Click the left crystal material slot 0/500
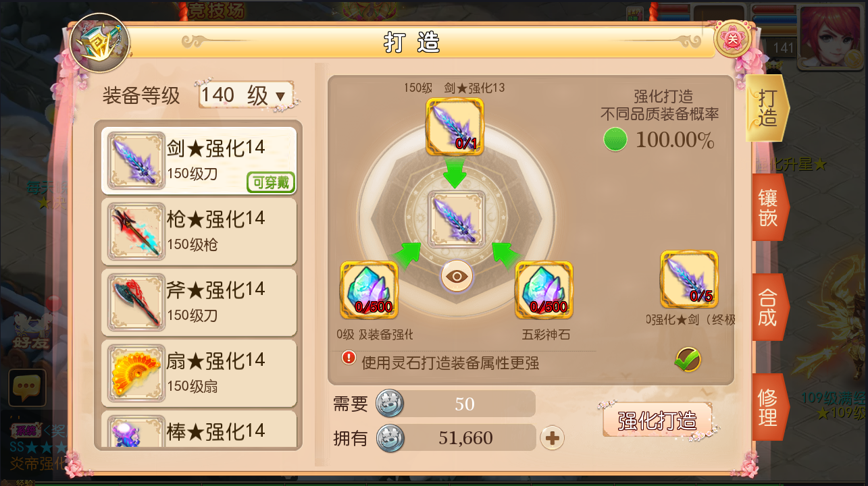This screenshot has width=868, height=486. (369, 290)
